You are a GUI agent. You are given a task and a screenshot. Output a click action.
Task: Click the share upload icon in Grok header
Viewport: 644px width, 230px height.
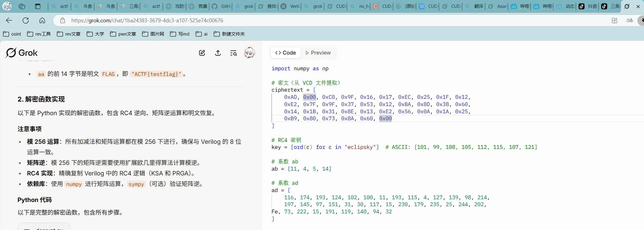click(x=218, y=53)
